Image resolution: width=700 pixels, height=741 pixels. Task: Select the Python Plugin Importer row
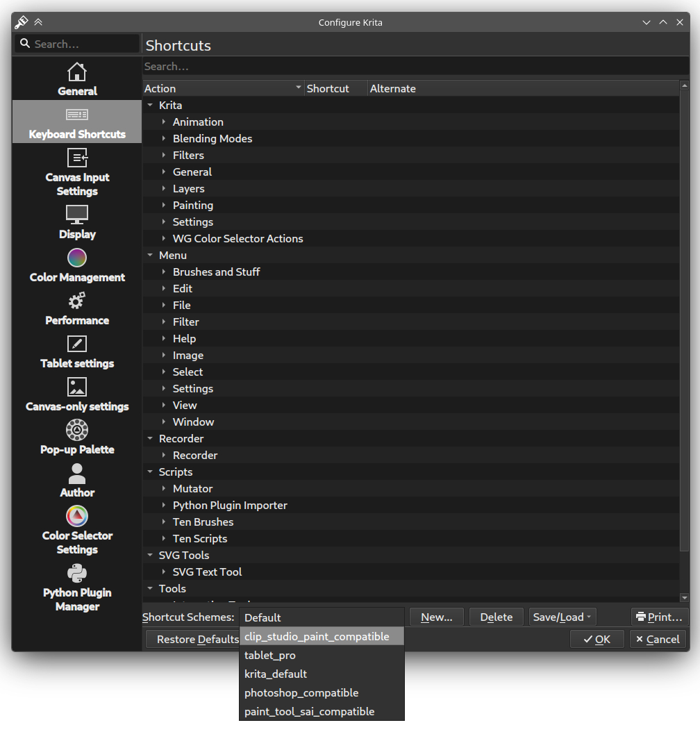410,505
